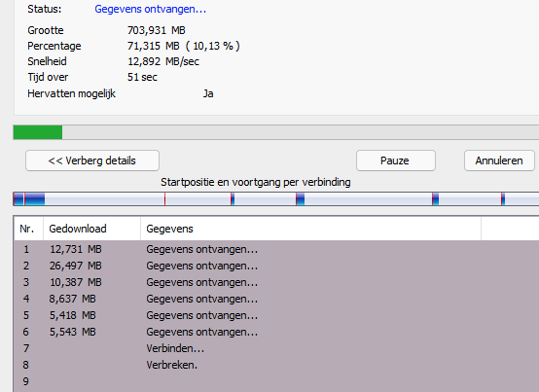Image resolution: width=539 pixels, height=392 pixels.
Task: Click the Hervatten mogelijk value Ja
Action: pyautogui.click(x=208, y=93)
